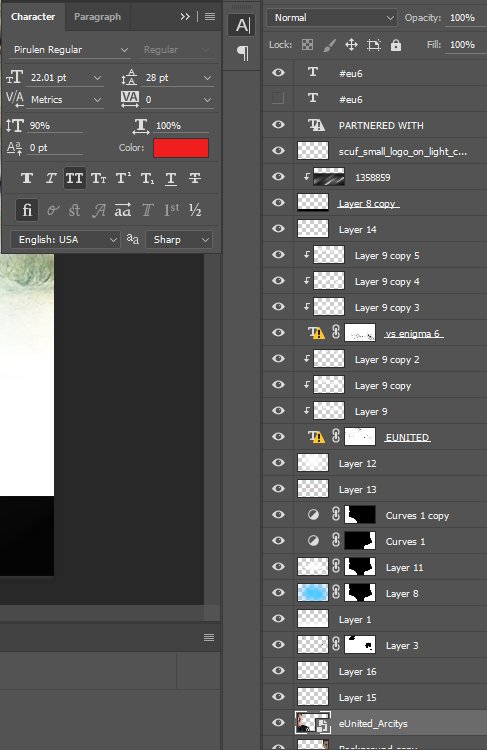Select the 1358859 clipped layer
This screenshot has width=487, height=750.
(375, 177)
